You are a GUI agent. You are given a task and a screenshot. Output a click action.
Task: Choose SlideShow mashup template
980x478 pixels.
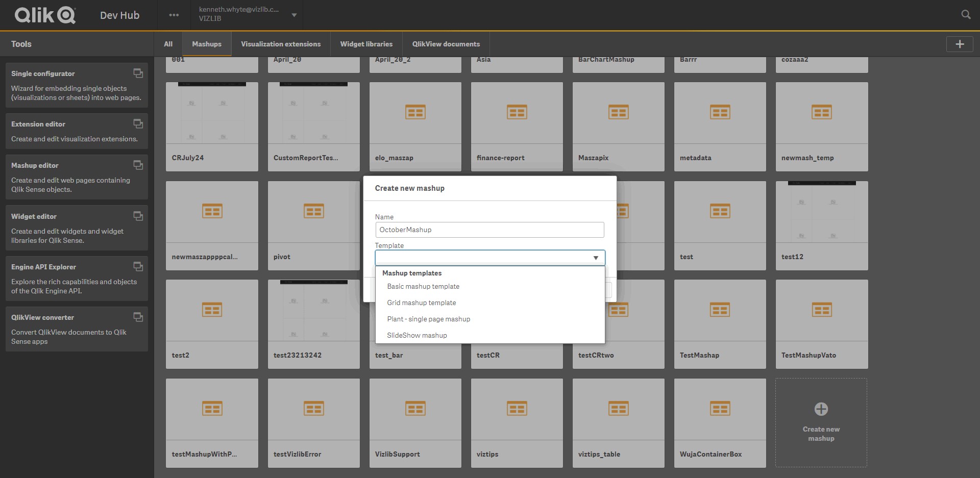[x=490, y=336]
